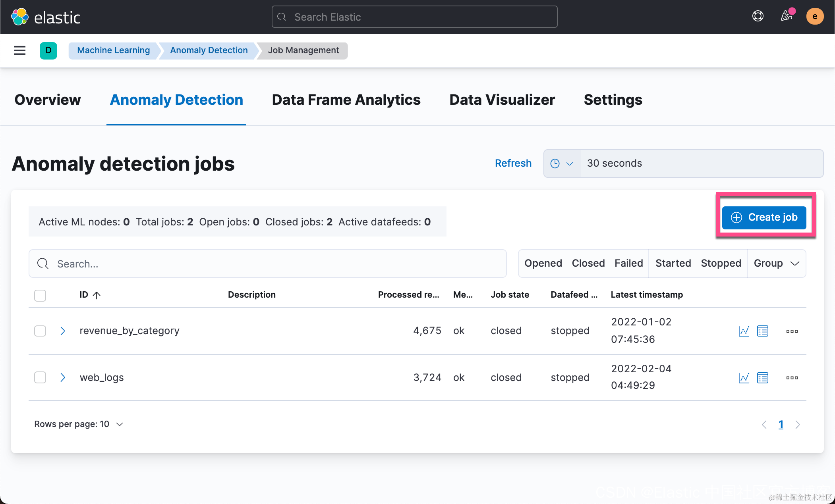Image resolution: width=835 pixels, height=504 pixels.
Task: Click the user avatar 'e'
Action: coord(814,17)
